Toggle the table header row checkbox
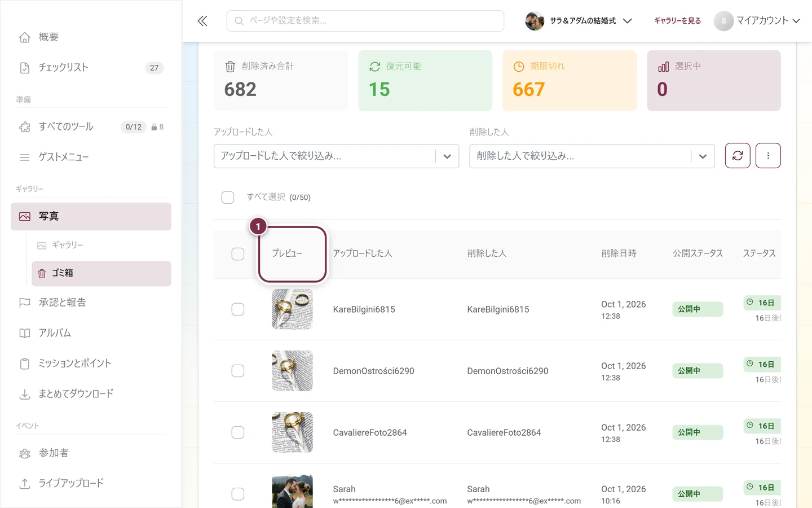Screen dimensions: 812x508 tap(238, 254)
